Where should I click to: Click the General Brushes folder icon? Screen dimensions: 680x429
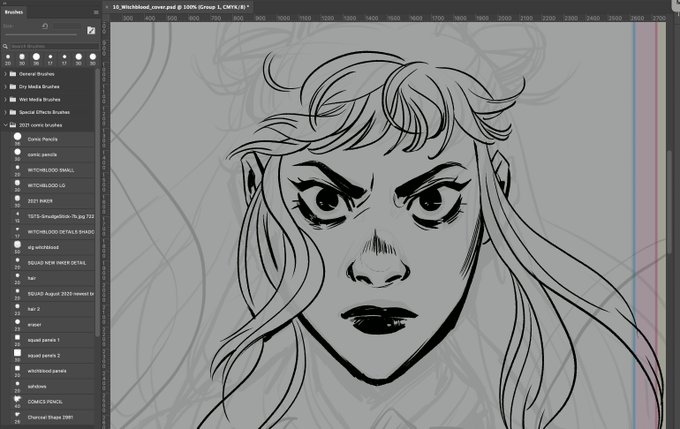click(x=13, y=74)
